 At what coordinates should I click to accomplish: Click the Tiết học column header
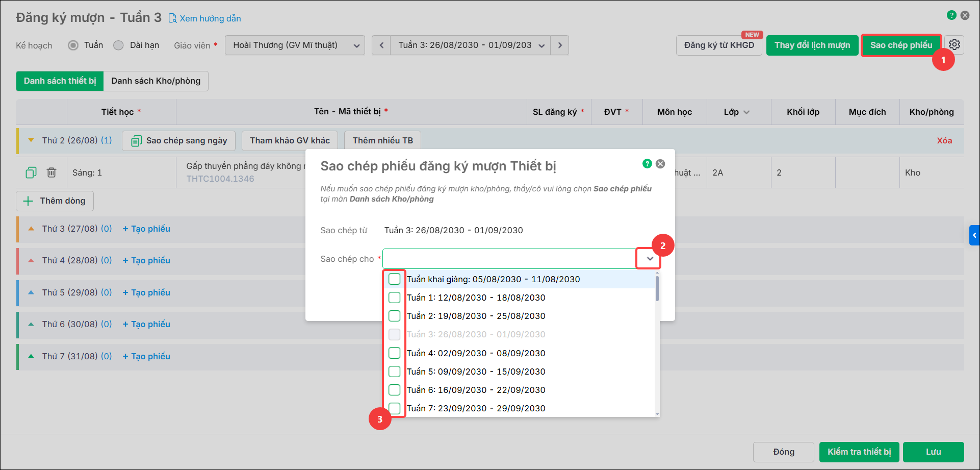(121, 112)
